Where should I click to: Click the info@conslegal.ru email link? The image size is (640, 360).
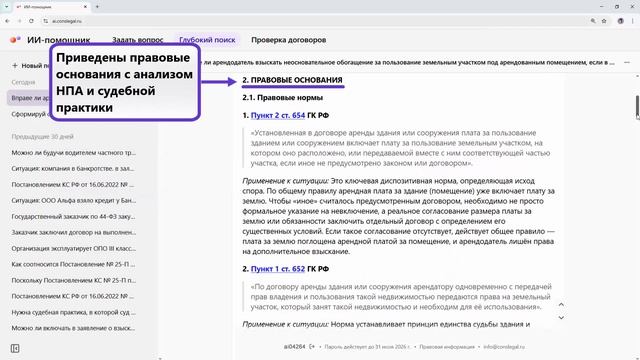point(504,347)
